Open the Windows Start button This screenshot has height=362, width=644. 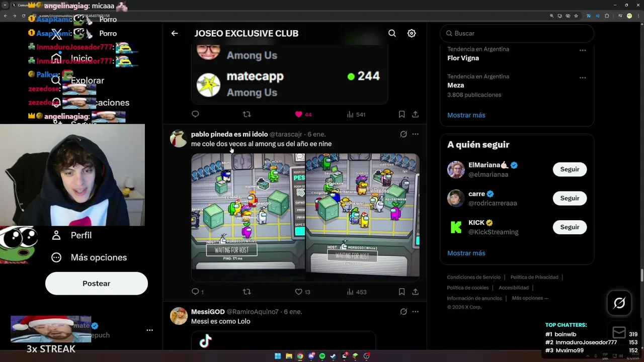click(x=278, y=356)
